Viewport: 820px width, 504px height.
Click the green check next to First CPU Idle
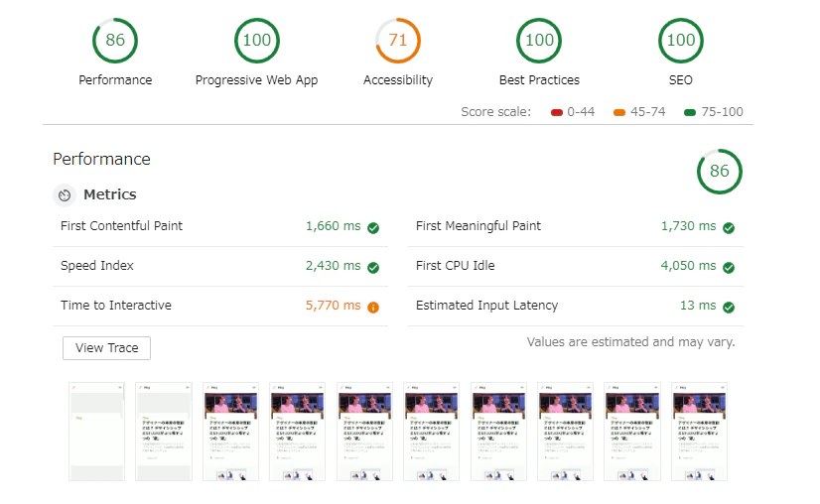click(729, 268)
